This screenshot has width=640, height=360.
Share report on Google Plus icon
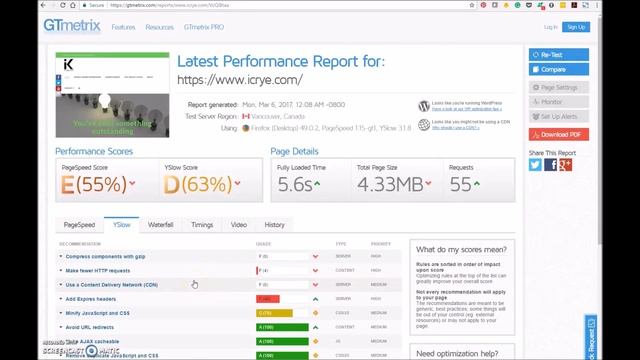click(565, 165)
